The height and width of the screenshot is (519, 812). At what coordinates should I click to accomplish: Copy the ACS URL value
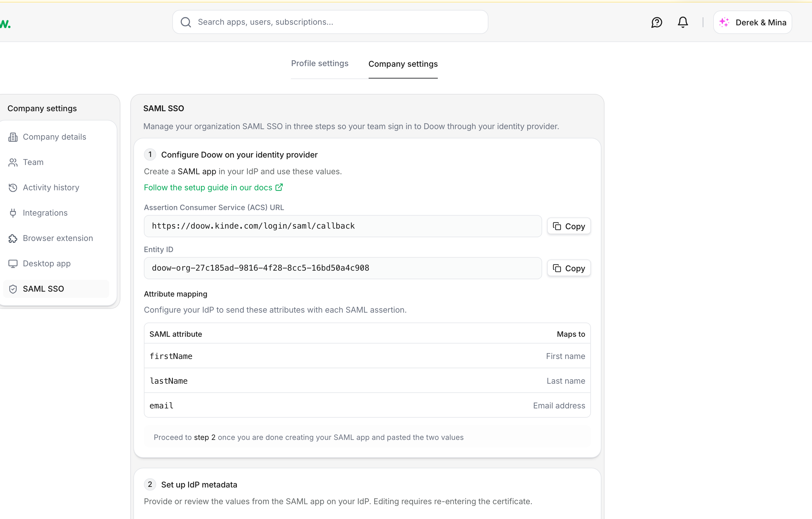[x=568, y=226]
